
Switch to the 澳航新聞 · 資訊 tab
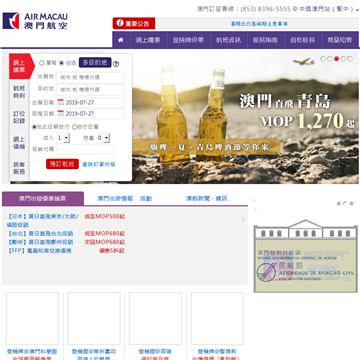click(207, 199)
